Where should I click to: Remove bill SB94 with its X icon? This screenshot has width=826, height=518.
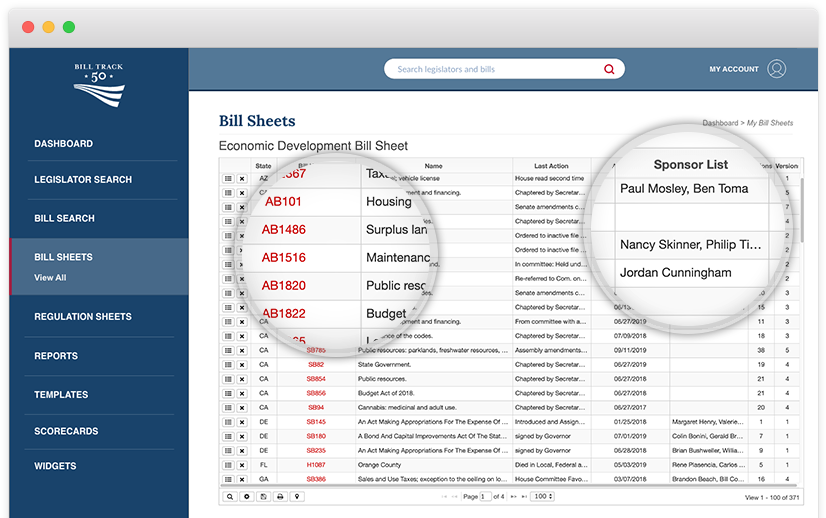[x=242, y=407]
